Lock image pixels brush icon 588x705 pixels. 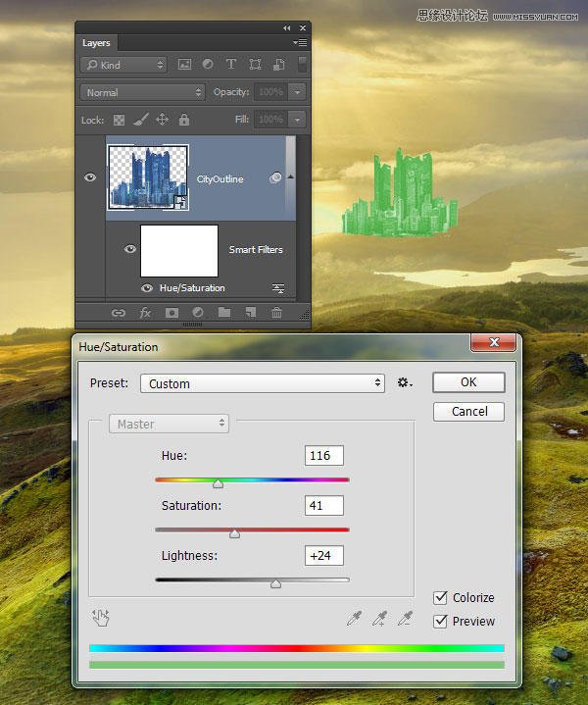click(x=141, y=120)
